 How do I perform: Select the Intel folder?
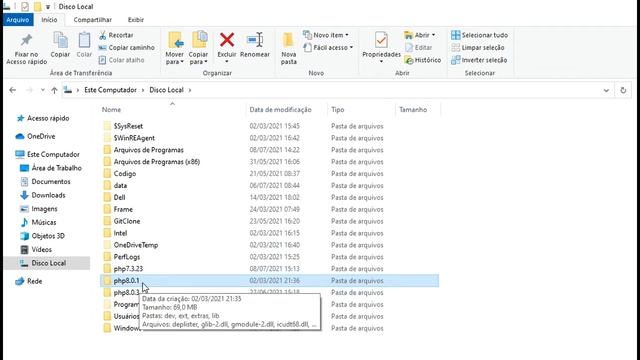coord(120,233)
